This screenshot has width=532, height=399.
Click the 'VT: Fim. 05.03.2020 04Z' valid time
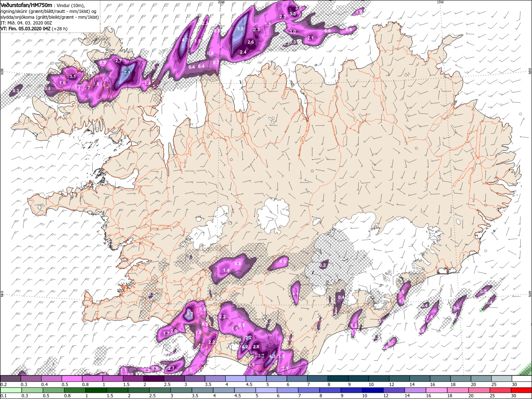click(25, 29)
